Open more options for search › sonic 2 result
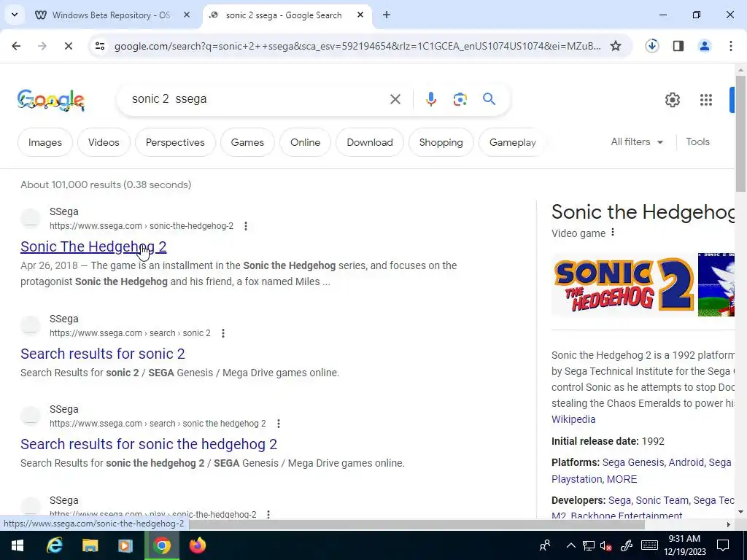Viewport: 747px width, 560px height. coord(223,333)
